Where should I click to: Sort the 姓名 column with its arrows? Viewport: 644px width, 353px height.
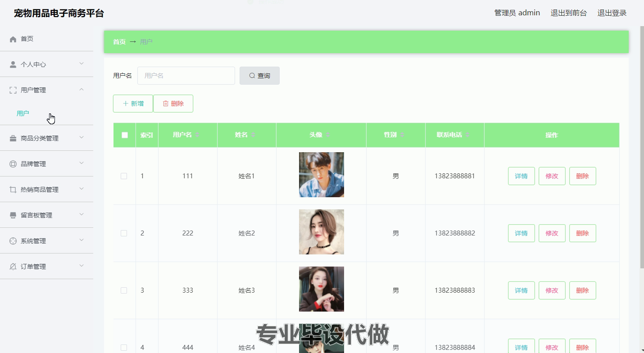coord(253,135)
